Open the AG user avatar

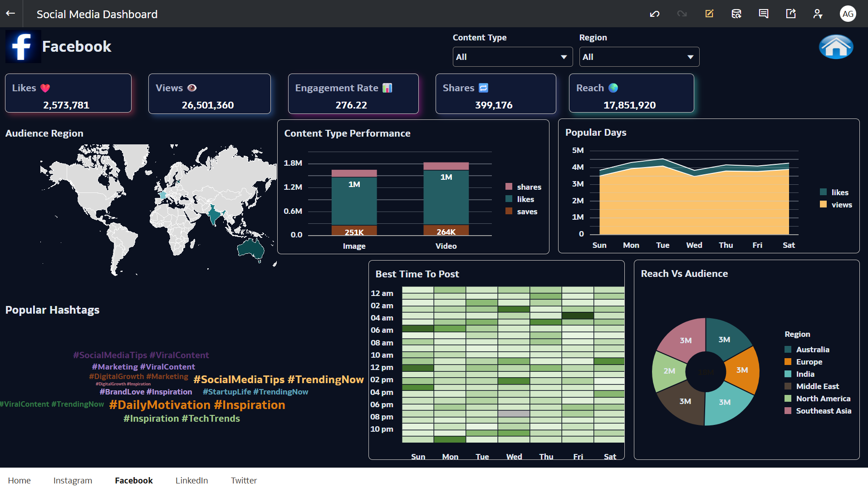pyautogui.click(x=848, y=14)
